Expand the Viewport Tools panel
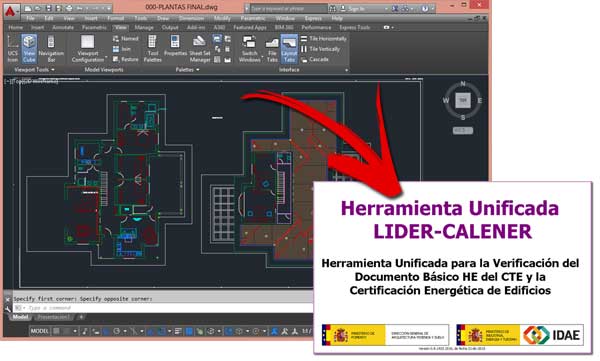 point(34,70)
